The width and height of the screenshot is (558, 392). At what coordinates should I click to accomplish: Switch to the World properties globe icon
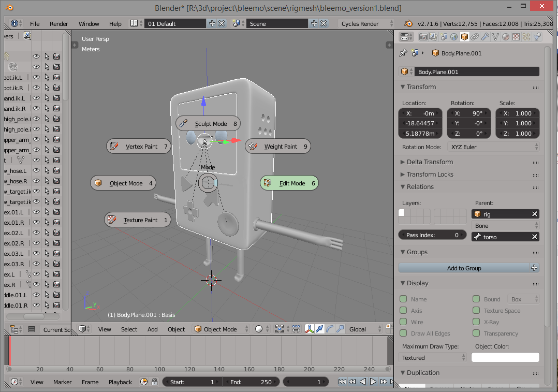[x=454, y=37]
